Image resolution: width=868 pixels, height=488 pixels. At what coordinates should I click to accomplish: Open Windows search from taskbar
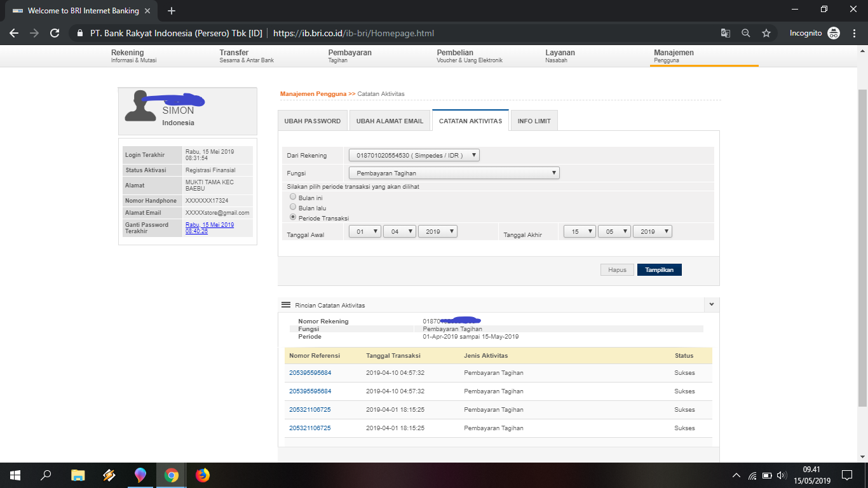click(x=46, y=475)
